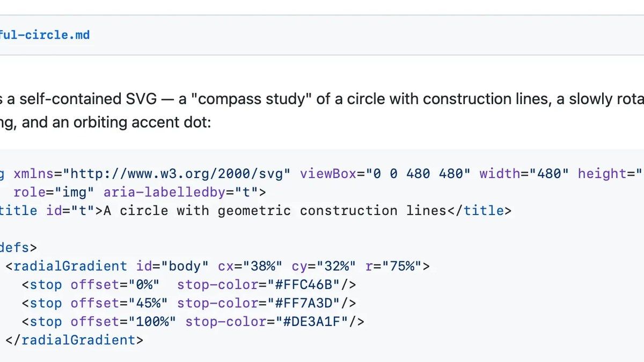Click the opening radialGradient tag name

click(70, 266)
